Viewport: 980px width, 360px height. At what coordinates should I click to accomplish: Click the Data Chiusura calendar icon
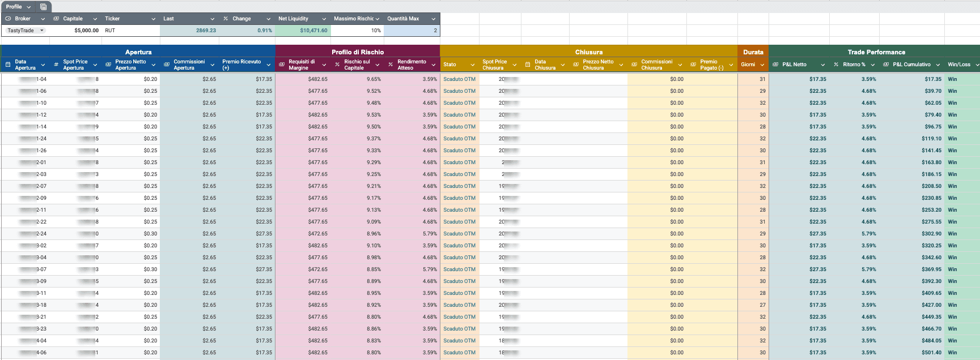coord(528,65)
